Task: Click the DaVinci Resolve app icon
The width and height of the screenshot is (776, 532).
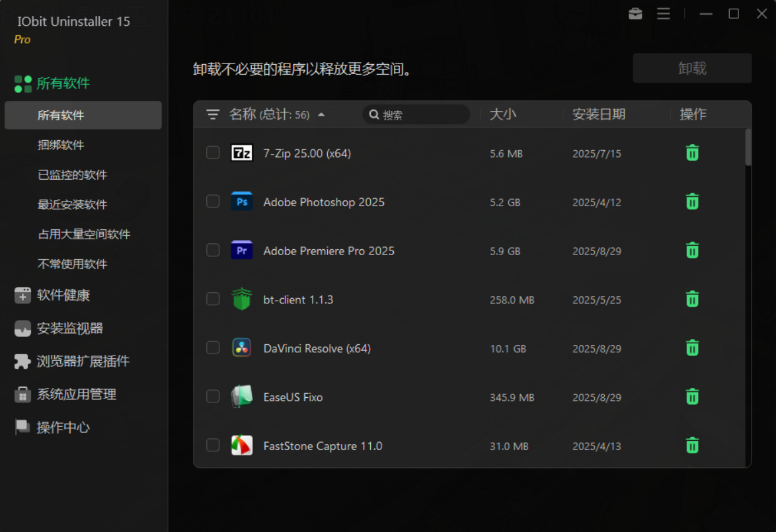Action: point(241,348)
